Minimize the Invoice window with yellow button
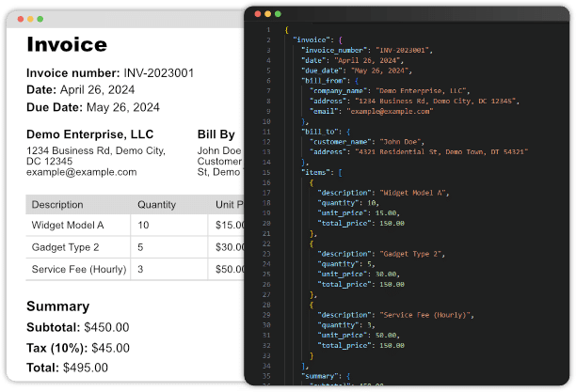 [29, 19]
